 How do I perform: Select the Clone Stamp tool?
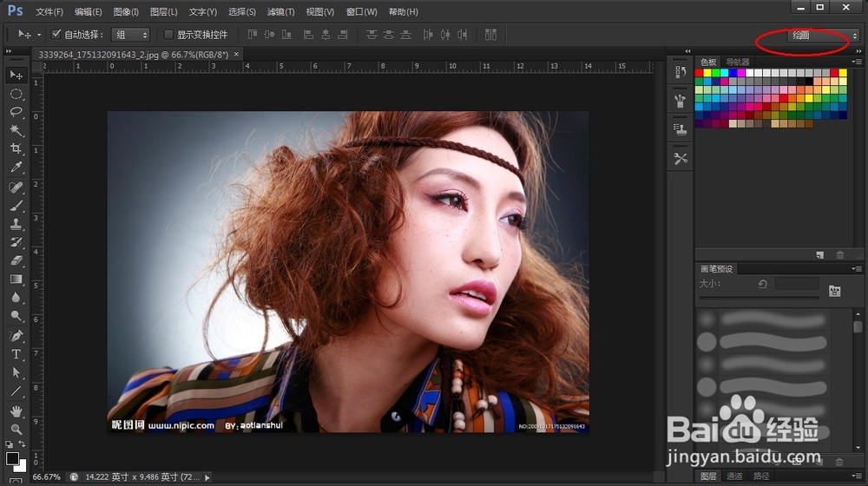point(16,224)
